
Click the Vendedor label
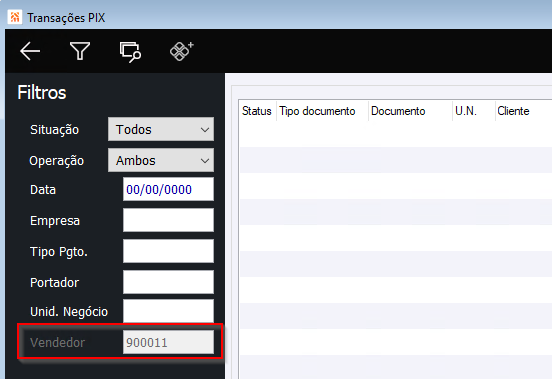click(57, 342)
